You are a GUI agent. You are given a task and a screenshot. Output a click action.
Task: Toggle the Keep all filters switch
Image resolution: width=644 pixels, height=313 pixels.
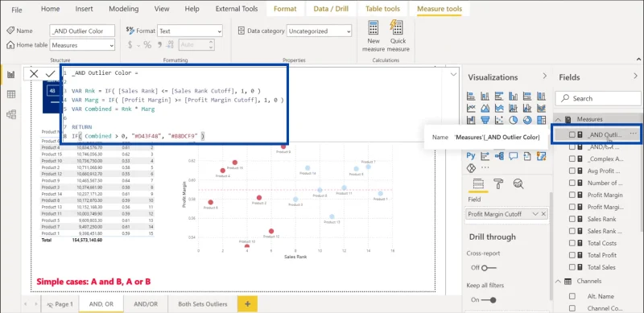(x=489, y=300)
